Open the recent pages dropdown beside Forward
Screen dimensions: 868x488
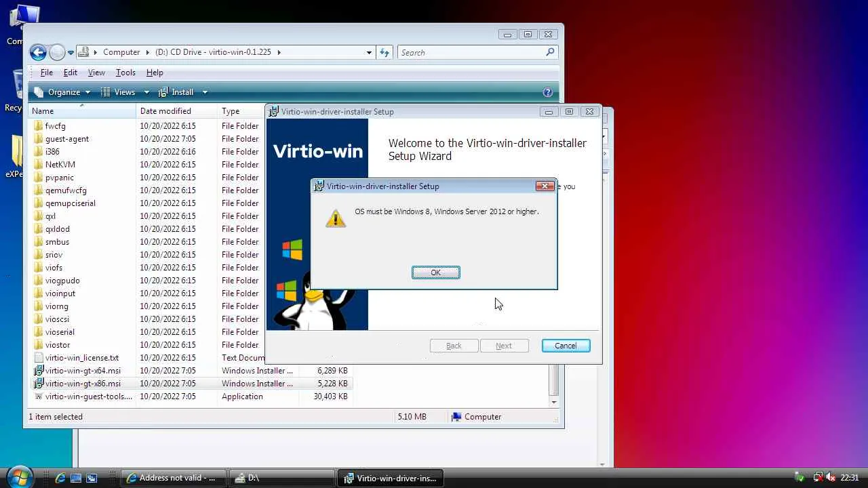click(71, 53)
